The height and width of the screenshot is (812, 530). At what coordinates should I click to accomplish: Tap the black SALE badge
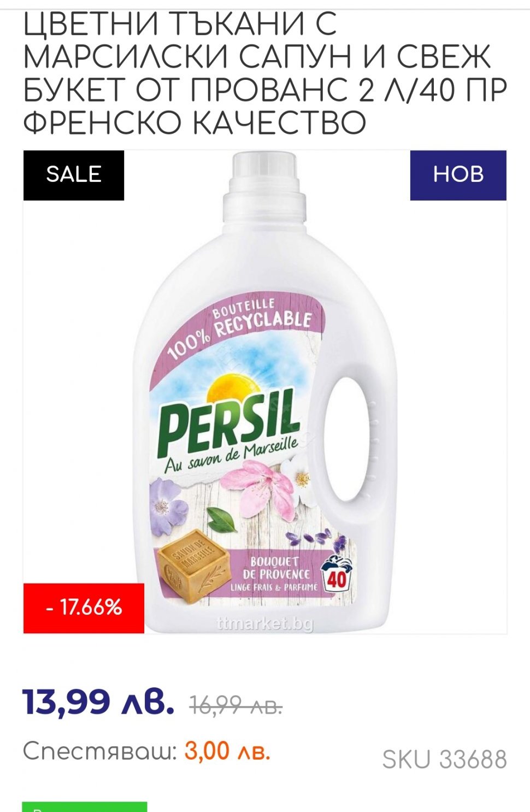pos(74,175)
